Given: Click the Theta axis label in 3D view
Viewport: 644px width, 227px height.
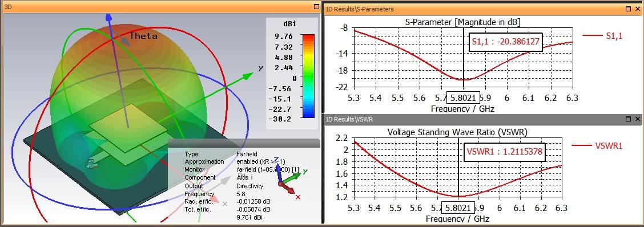Looking at the screenshot, I should coord(143,36).
